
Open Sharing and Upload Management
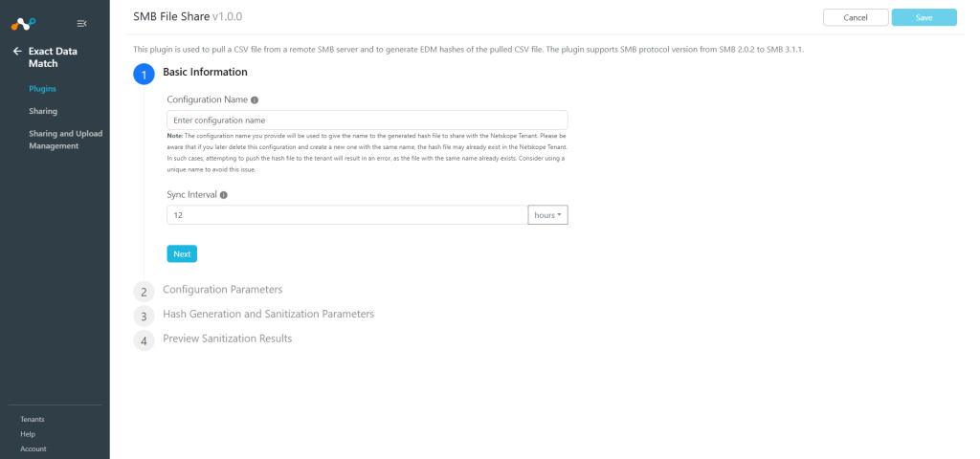65,140
